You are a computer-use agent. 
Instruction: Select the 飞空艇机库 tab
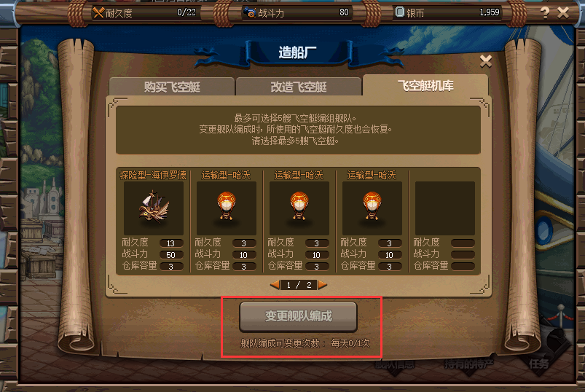425,86
